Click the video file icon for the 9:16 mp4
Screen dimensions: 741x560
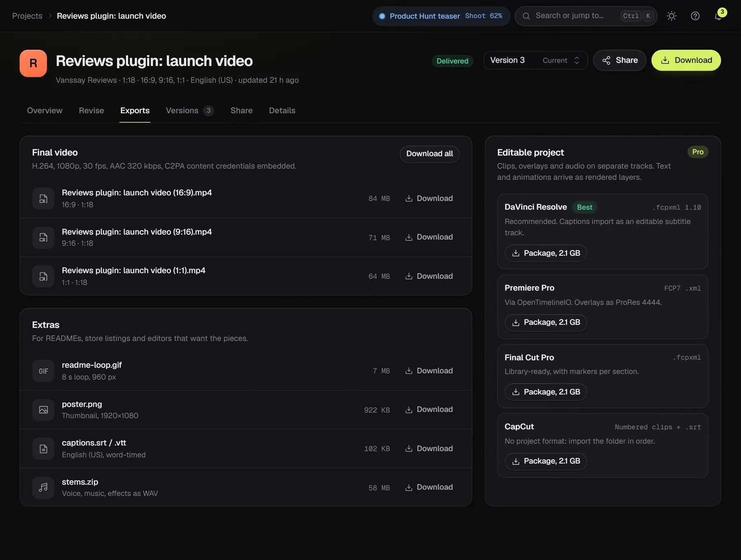coord(43,238)
